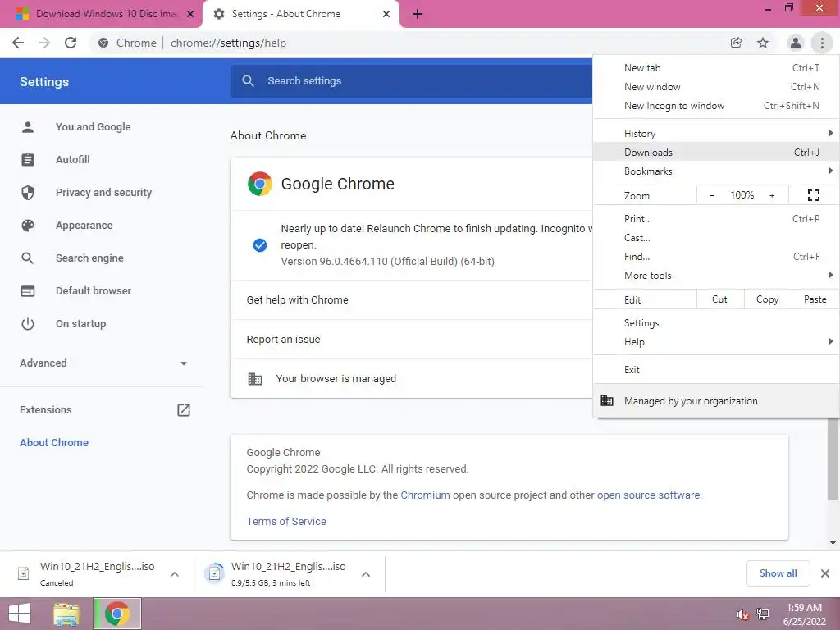Open the profile avatar icon
Image resolution: width=840 pixels, height=630 pixels.
pyautogui.click(x=796, y=43)
